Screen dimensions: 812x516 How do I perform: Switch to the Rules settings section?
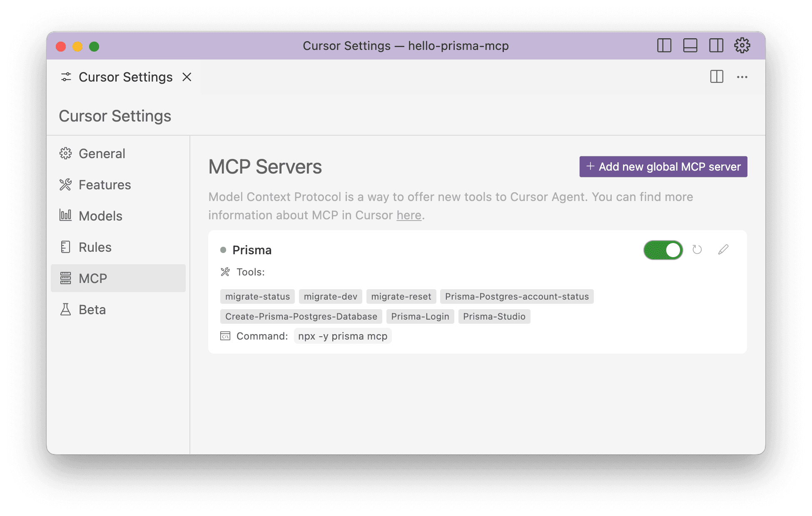click(x=95, y=247)
